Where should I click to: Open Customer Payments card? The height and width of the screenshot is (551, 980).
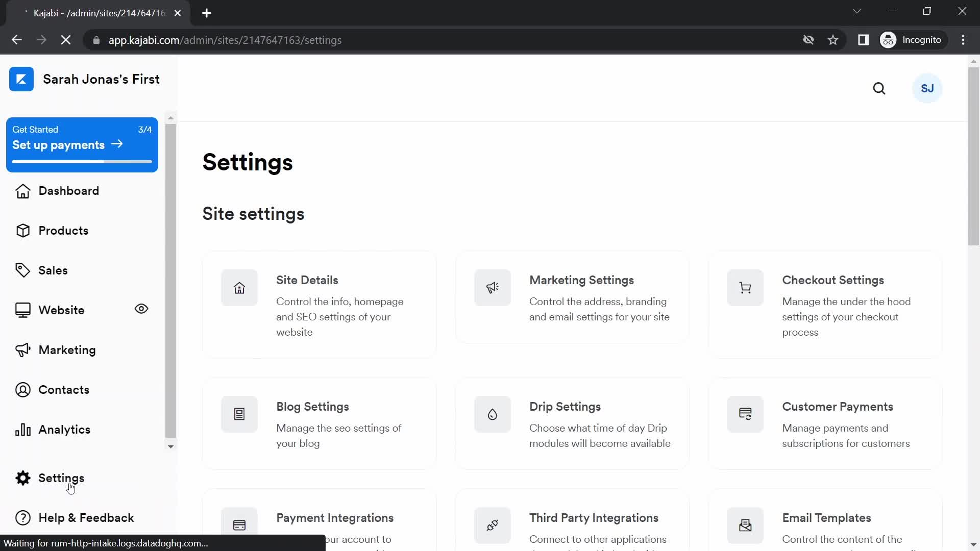825,423
